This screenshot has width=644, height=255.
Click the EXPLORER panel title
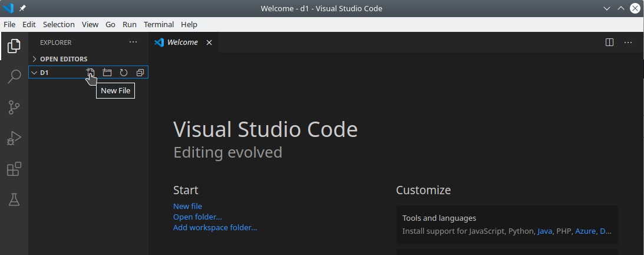click(x=55, y=42)
